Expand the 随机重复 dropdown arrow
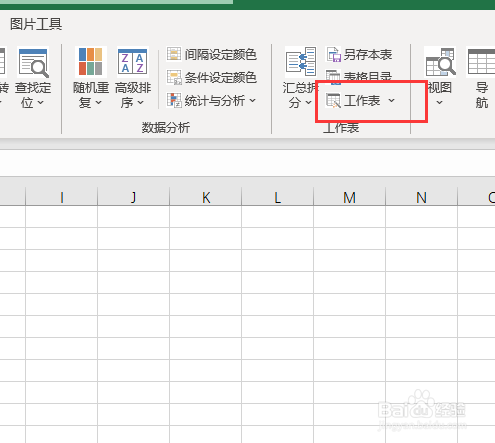The image size is (495, 443). [x=99, y=102]
